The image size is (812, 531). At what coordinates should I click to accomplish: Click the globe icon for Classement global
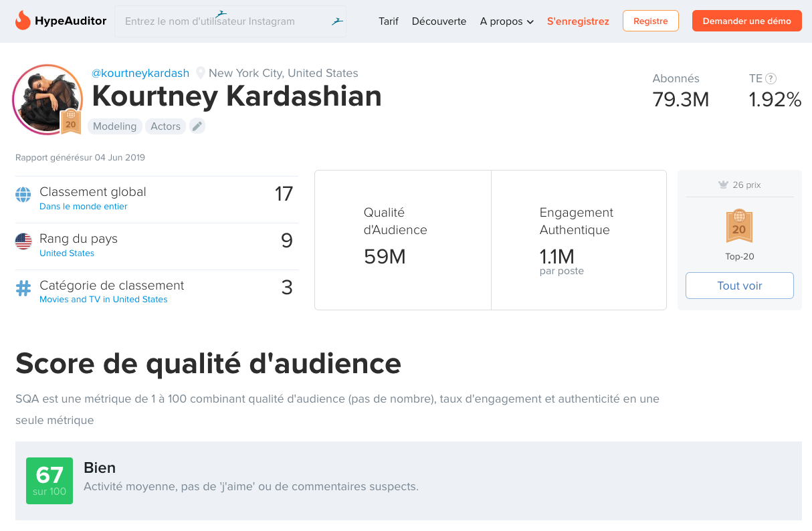(x=23, y=195)
